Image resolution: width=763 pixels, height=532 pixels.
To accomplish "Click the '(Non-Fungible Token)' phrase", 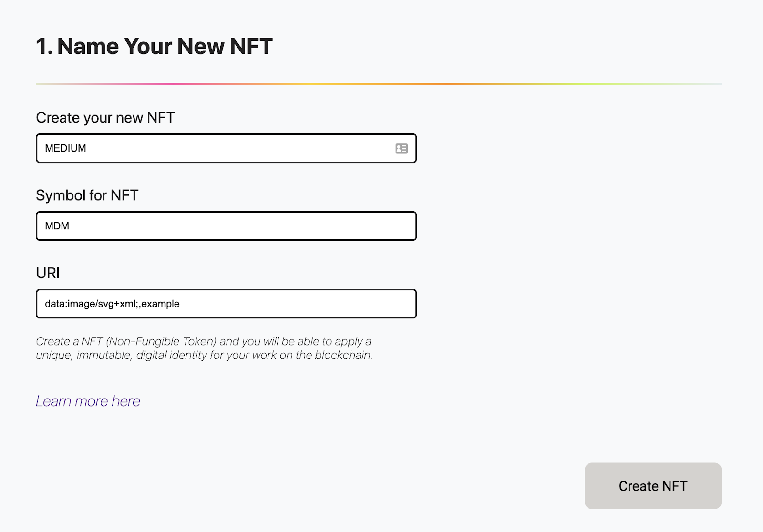I will pos(161,341).
